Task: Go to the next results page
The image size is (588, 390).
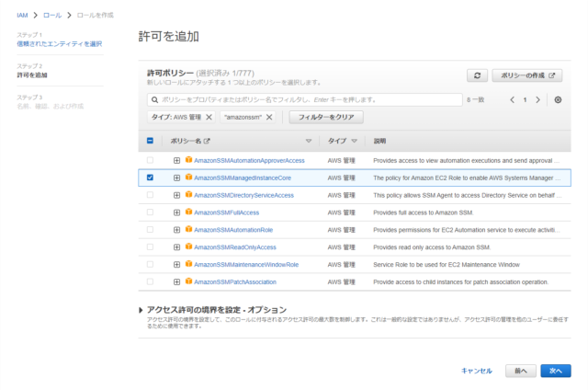Action: 537,100
